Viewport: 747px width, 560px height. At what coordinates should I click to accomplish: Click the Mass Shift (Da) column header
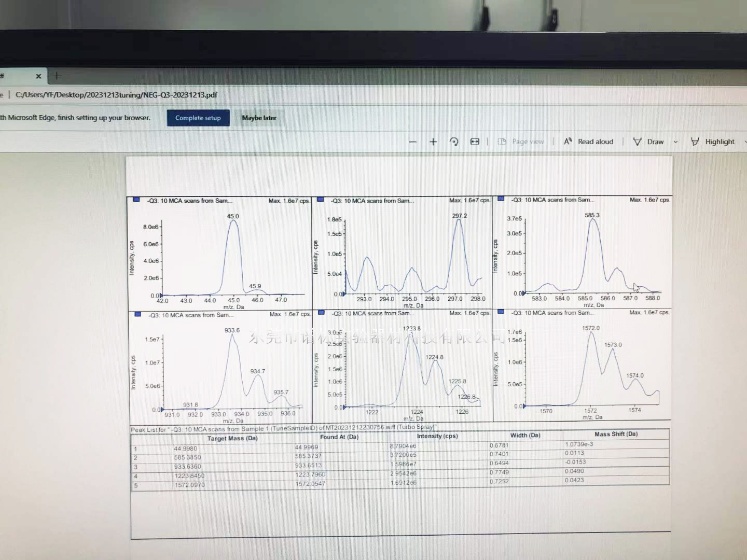616,434
